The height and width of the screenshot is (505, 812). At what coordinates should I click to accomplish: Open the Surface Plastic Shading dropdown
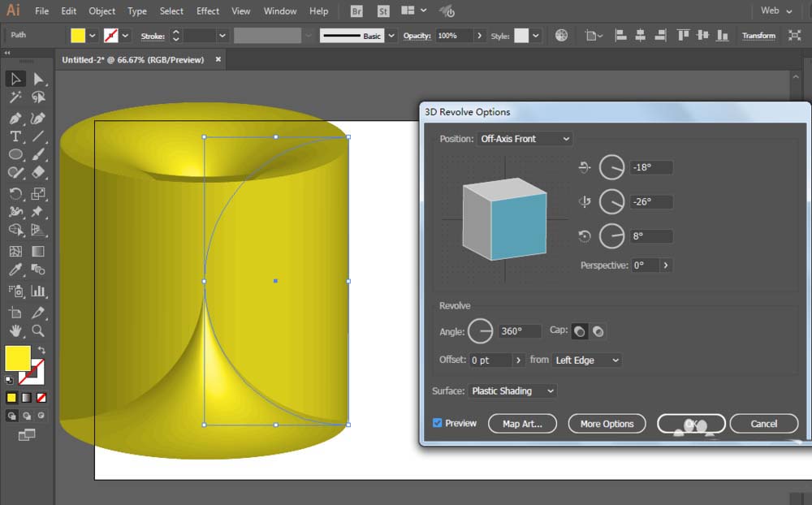tap(512, 391)
